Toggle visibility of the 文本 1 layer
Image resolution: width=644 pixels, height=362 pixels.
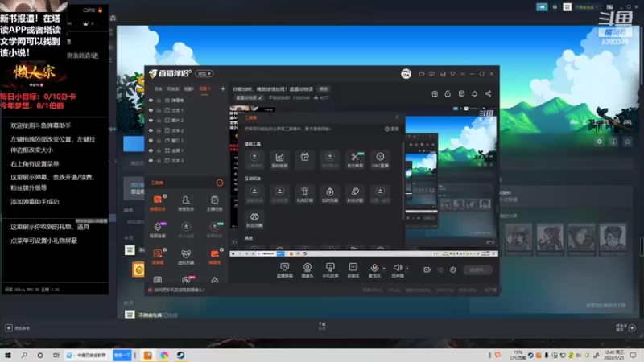pos(151,110)
